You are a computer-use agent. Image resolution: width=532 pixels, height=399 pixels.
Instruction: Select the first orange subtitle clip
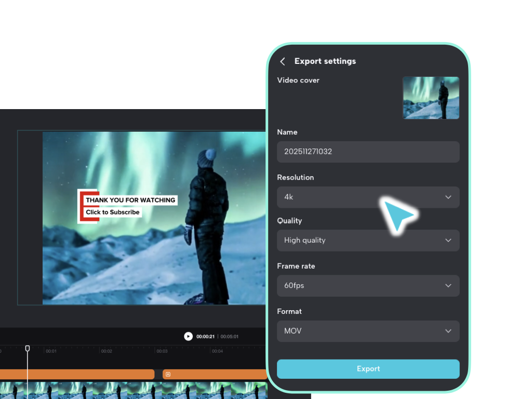(78, 374)
